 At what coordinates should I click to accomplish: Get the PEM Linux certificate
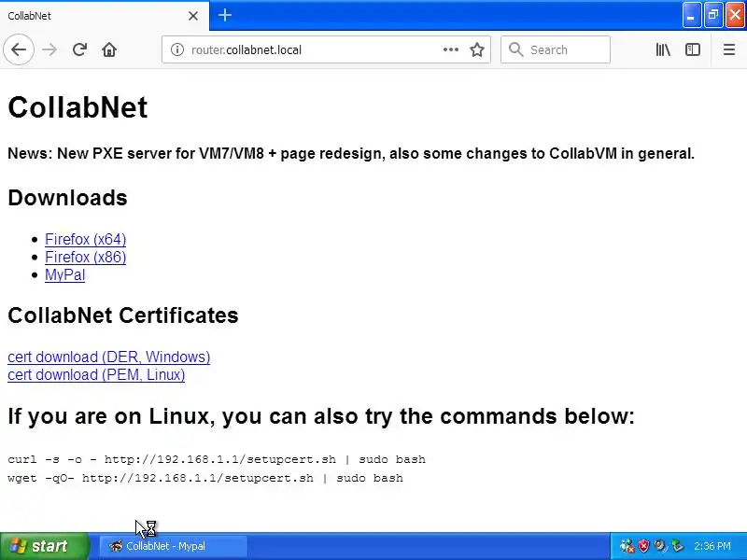pyautogui.click(x=96, y=375)
